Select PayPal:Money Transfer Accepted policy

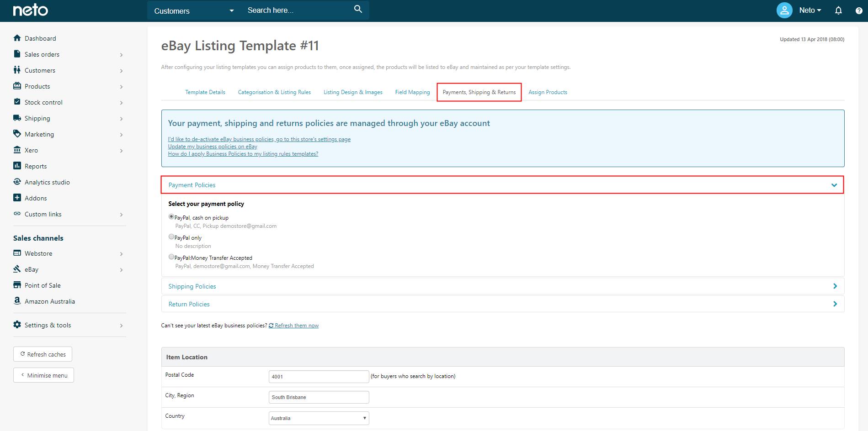point(171,257)
